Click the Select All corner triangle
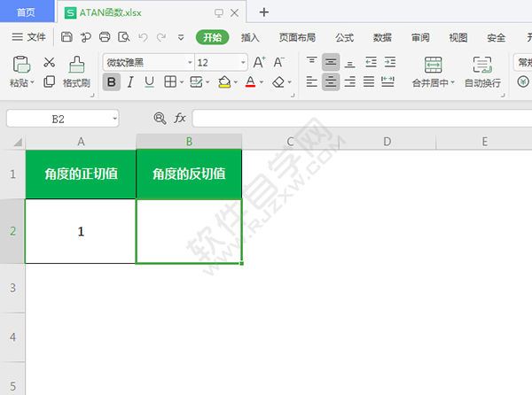The image size is (532, 395). (18, 142)
